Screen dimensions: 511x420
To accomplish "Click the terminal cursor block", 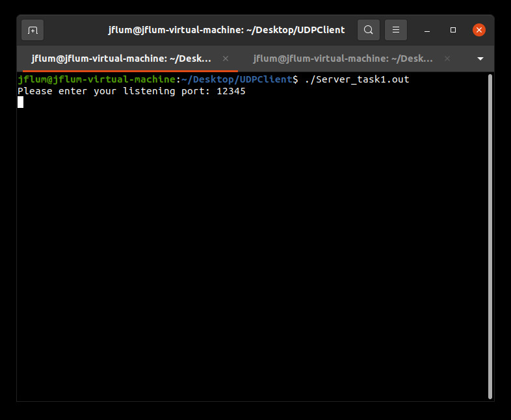I will point(21,102).
